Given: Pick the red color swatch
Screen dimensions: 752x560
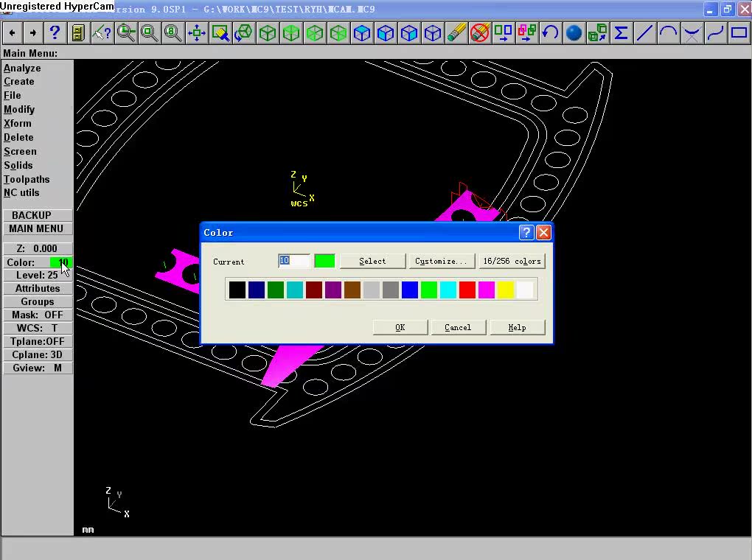Looking at the screenshot, I should click(x=467, y=290).
